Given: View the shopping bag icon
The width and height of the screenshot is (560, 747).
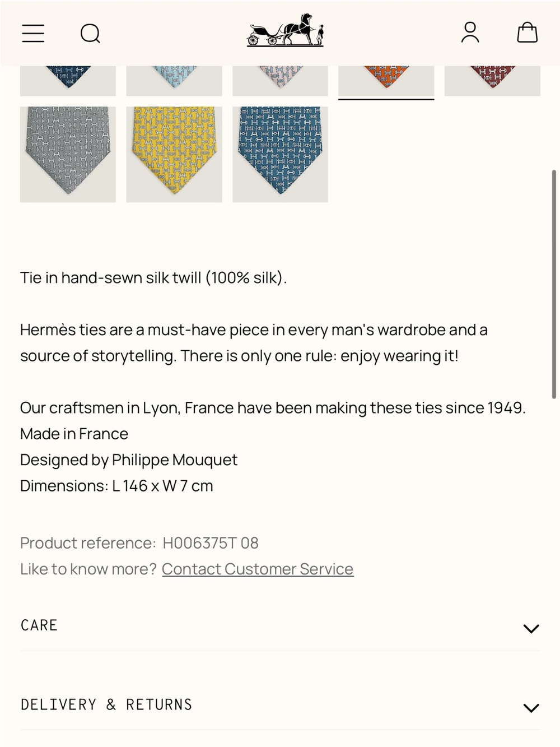Looking at the screenshot, I should (527, 33).
